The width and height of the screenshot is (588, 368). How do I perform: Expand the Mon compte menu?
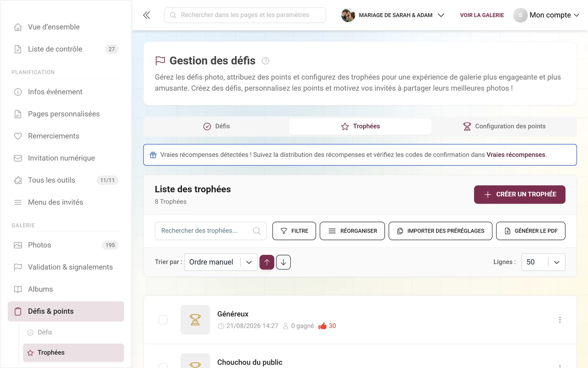[546, 15]
